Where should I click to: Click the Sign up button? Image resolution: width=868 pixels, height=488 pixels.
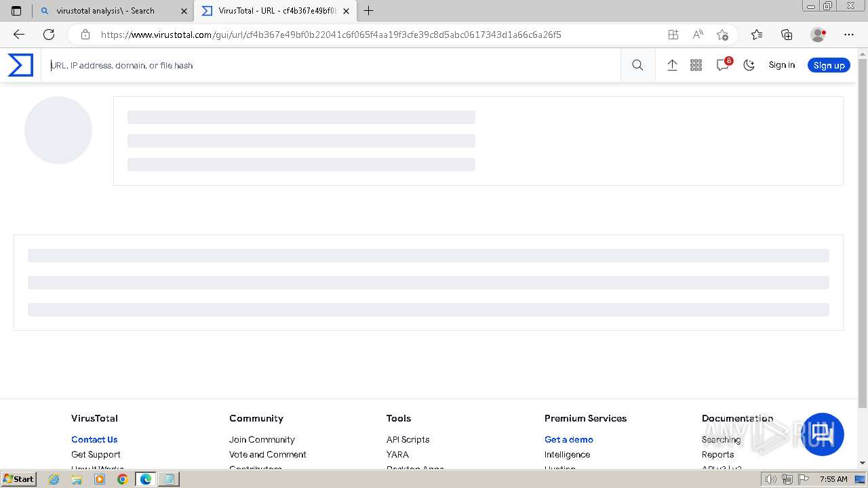pyautogui.click(x=829, y=65)
